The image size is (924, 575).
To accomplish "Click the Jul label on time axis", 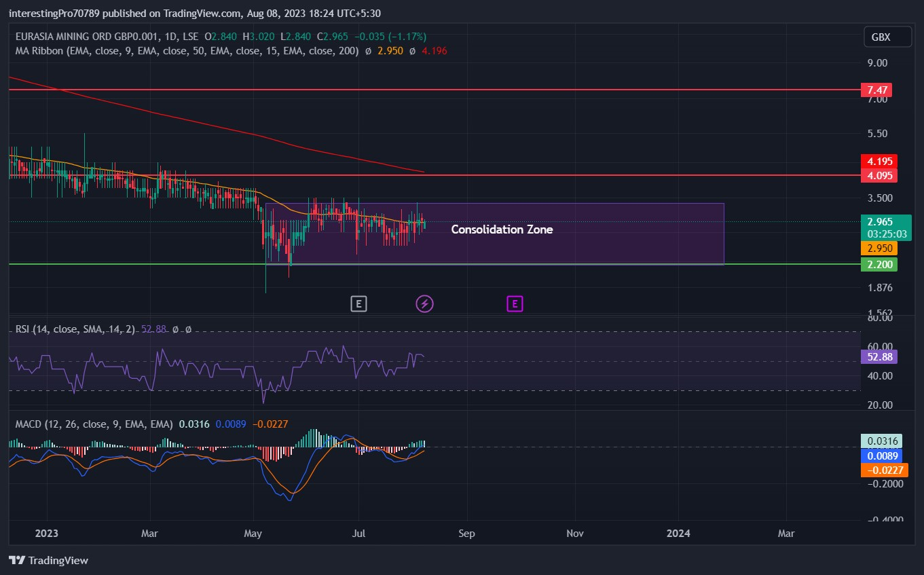I will tap(358, 534).
